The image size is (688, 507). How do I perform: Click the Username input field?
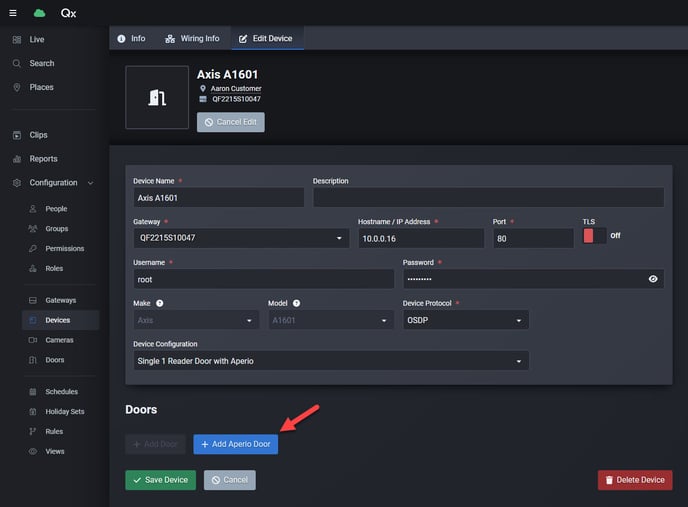click(x=264, y=279)
